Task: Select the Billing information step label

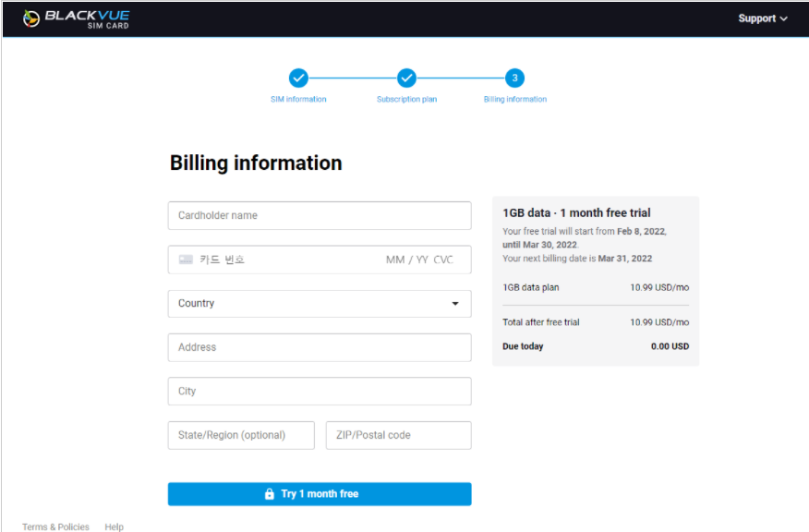Action: pos(515,99)
